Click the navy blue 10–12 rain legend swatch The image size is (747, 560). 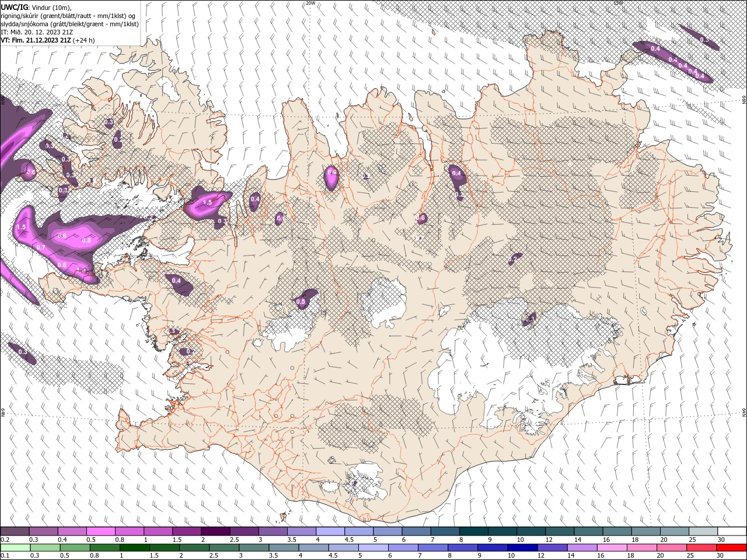click(521, 548)
